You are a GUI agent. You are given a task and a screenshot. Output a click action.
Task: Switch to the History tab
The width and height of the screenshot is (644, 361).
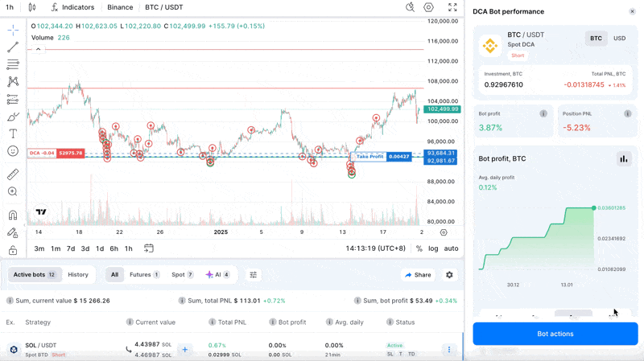point(78,275)
